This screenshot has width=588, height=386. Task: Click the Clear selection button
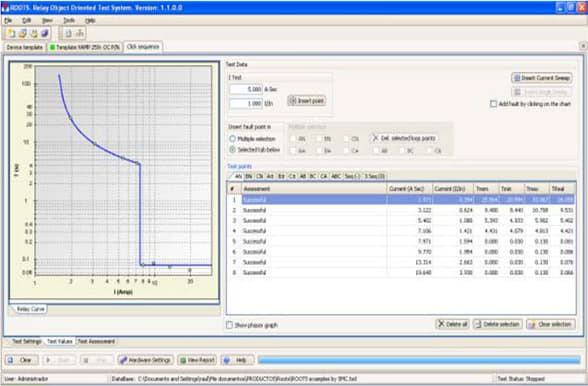pyautogui.click(x=550, y=324)
